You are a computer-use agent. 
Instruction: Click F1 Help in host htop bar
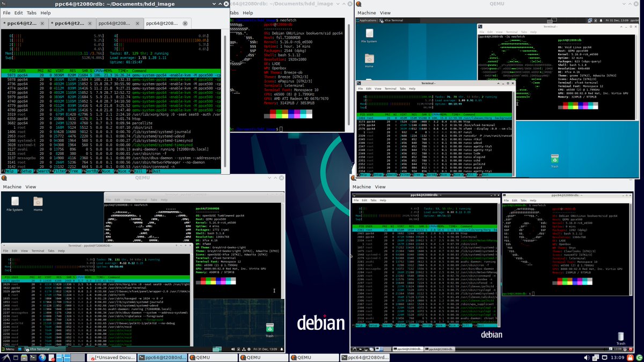(x=10, y=171)
